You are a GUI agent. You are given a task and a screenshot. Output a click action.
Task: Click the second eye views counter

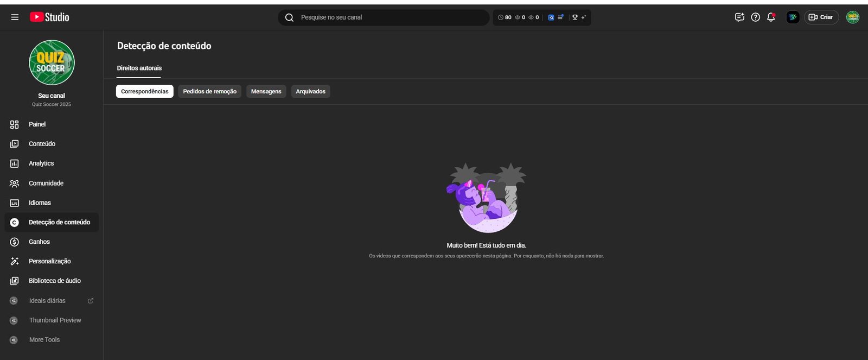534,17
